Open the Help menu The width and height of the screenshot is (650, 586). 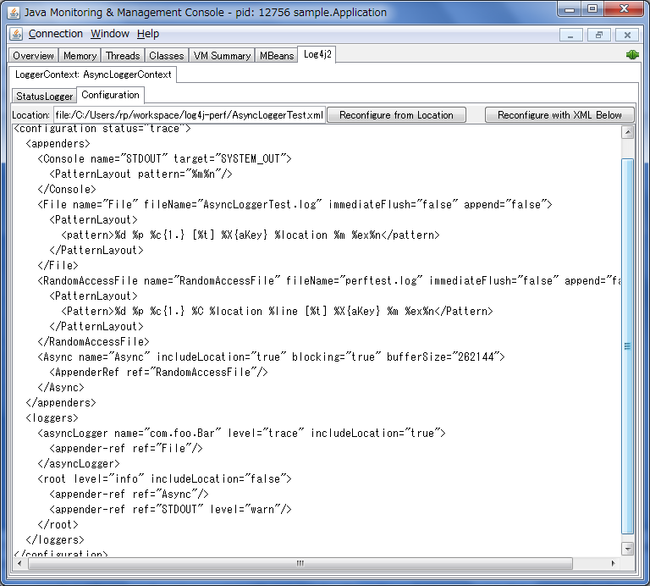[x=148, y=34]
